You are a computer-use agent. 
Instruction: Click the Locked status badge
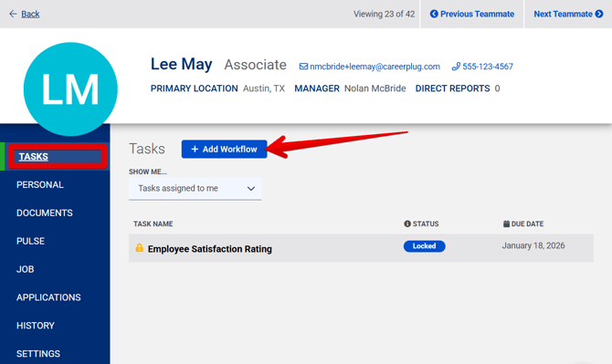[x=424, y=246]
